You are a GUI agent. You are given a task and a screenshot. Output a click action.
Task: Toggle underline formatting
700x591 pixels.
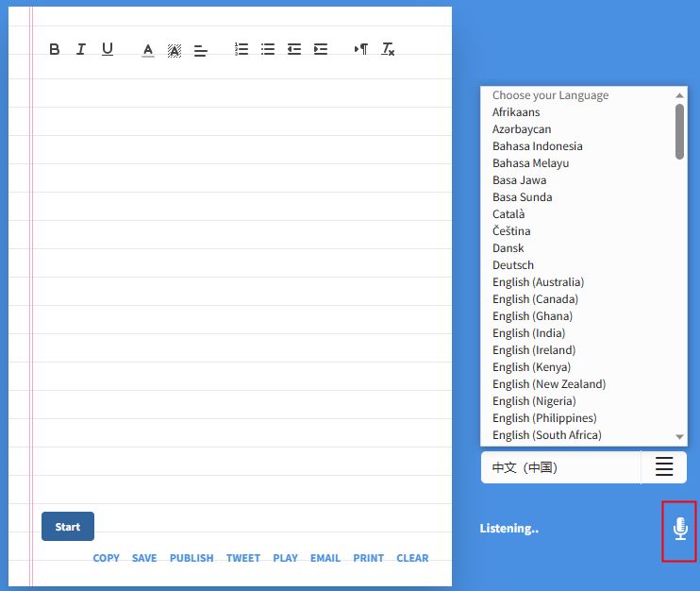point(108,49)
